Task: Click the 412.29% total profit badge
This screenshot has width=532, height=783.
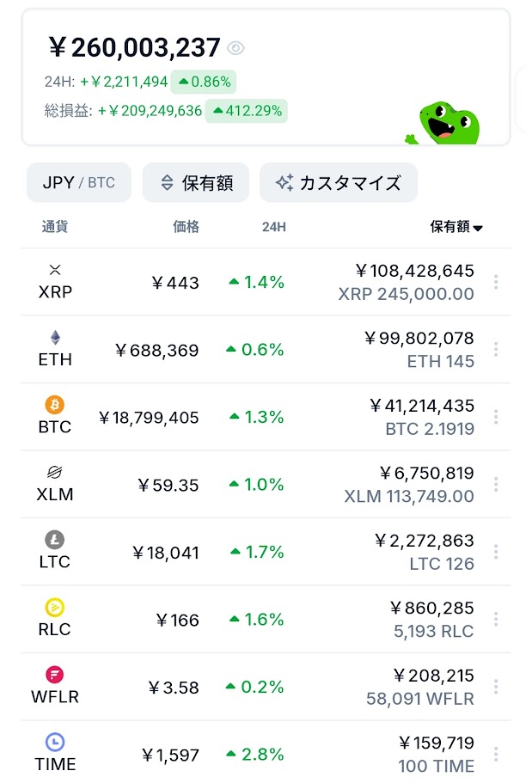Action: point(246,111)
